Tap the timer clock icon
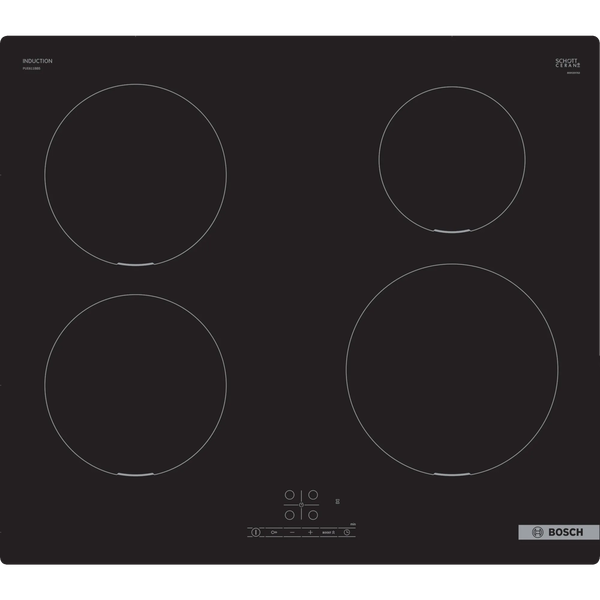This screenshot has height=600, width=600. pos(347,532)
